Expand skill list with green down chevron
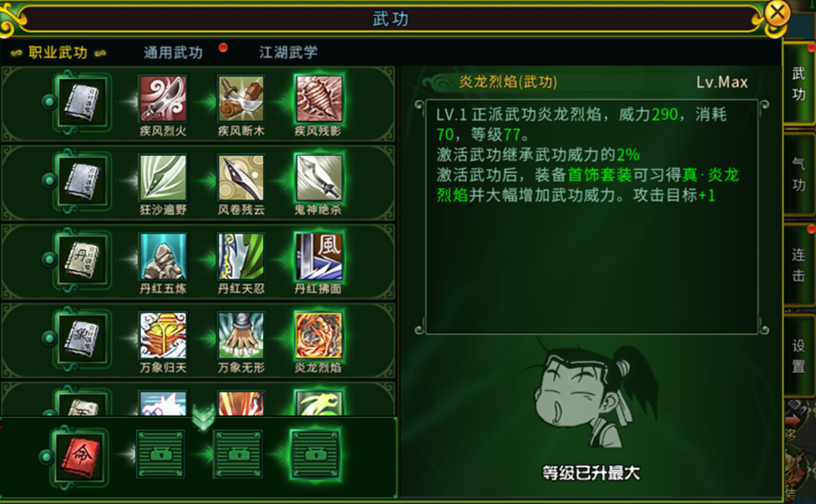Viewport: 816px width, 504px height. coord(203,418)
